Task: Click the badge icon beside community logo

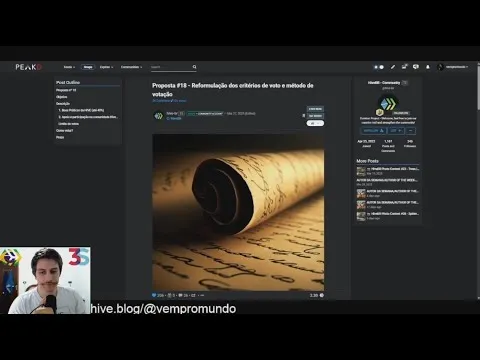Action: (x=379, y=112)
